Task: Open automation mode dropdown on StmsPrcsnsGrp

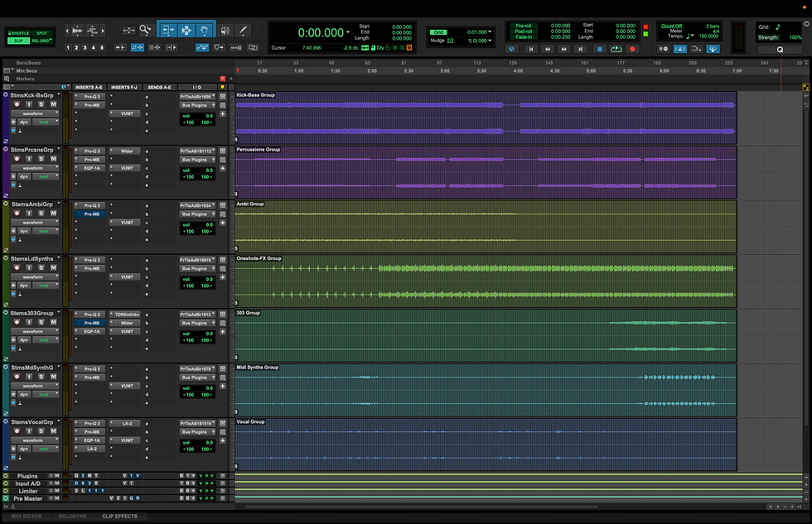Action: [x=46, y=176]
